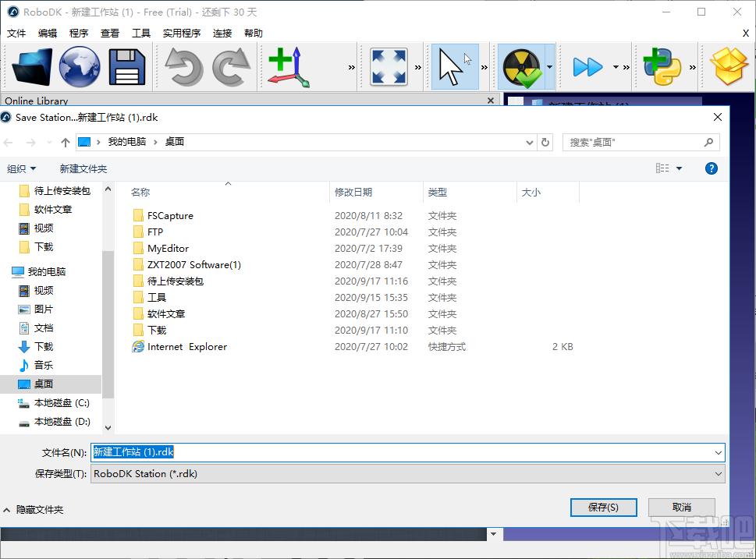
Task: Select the arrow pointer selection tool
Action: [x=455, y=67]
